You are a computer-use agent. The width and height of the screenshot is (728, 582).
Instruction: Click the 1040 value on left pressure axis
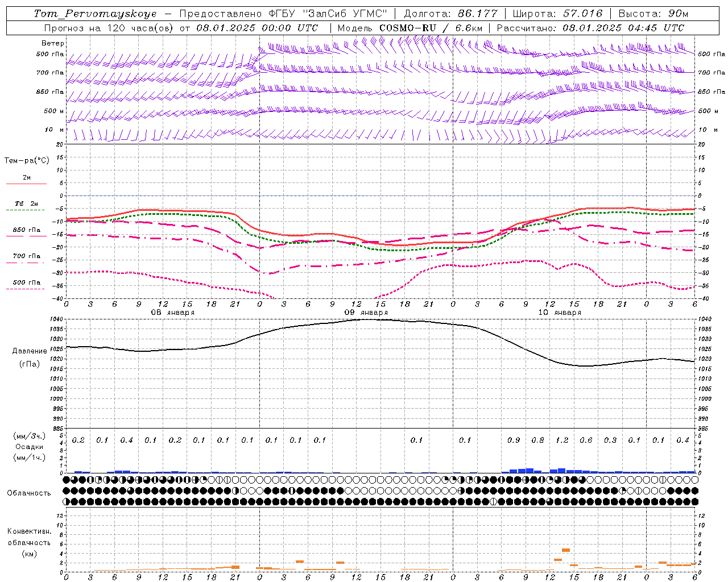[57, 319]
